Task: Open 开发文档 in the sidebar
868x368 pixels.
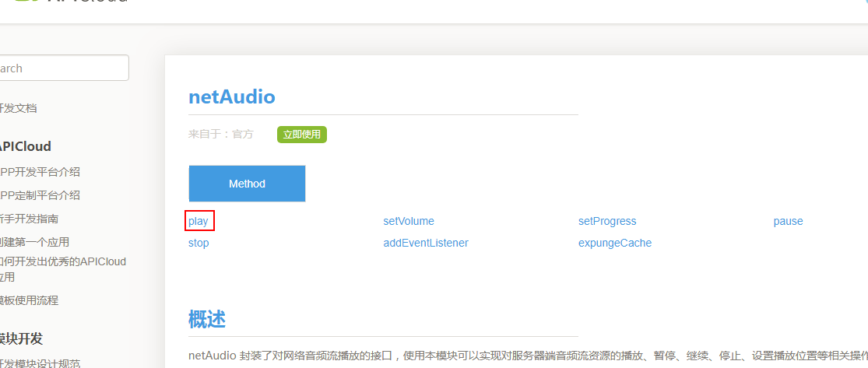Action: coord(18,108)
